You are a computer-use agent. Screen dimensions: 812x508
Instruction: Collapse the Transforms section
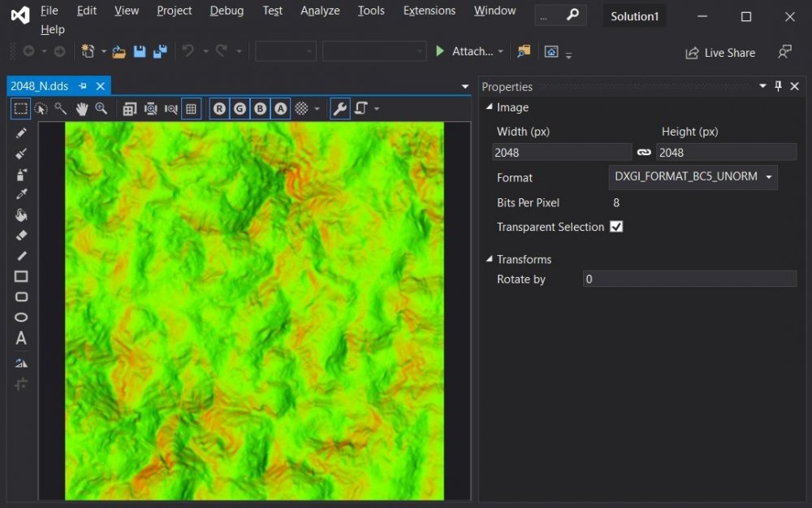[489, 259]
